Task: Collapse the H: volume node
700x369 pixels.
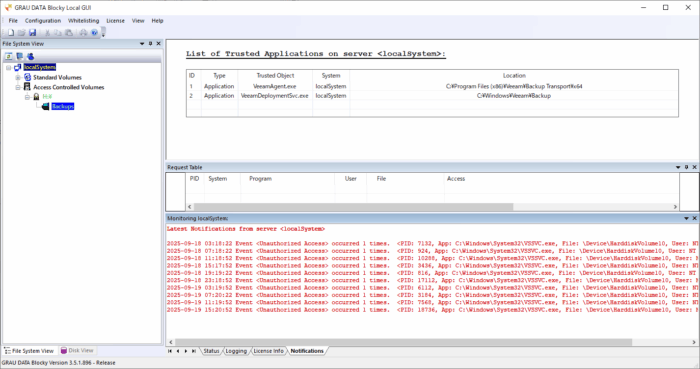Action: [27, 97]
